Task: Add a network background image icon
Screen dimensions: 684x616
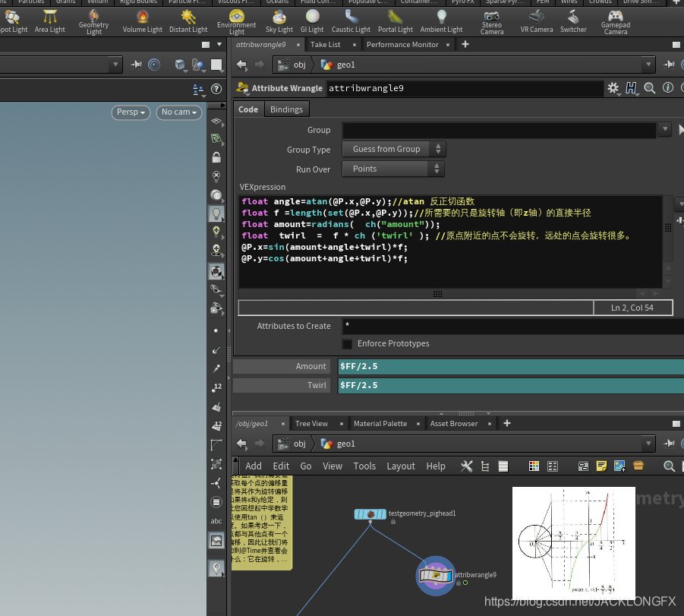Action: (620, 466)
